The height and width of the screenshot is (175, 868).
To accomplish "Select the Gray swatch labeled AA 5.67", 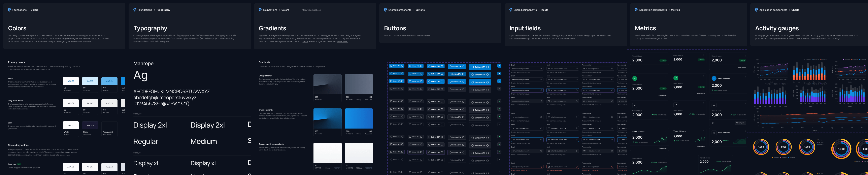I will pos(71,103).
